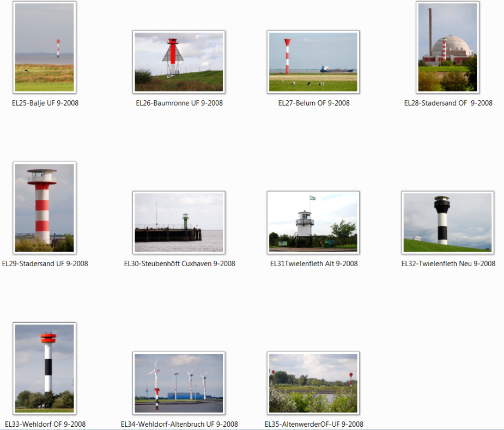Select the EL29-Stadersand UF striped tower thumbnail
The width and height of the screenshot is (504, 430).
44,208
